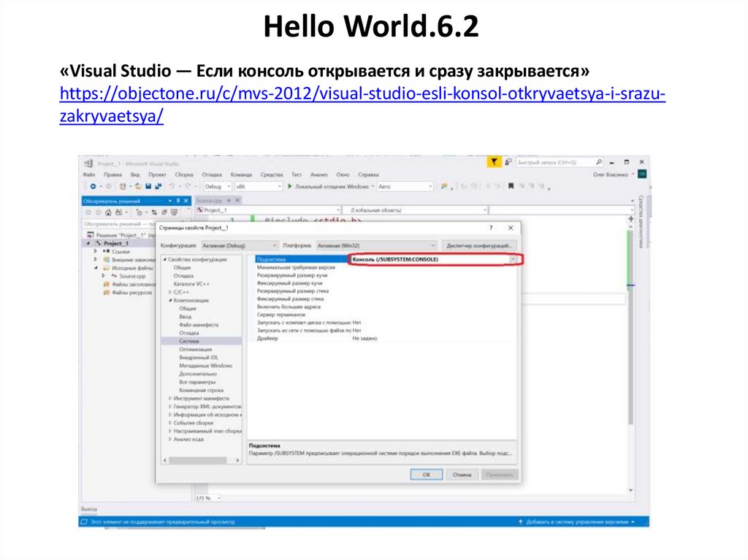
Task: Click the yellow notifications flag icon
Action: point(494,161)
